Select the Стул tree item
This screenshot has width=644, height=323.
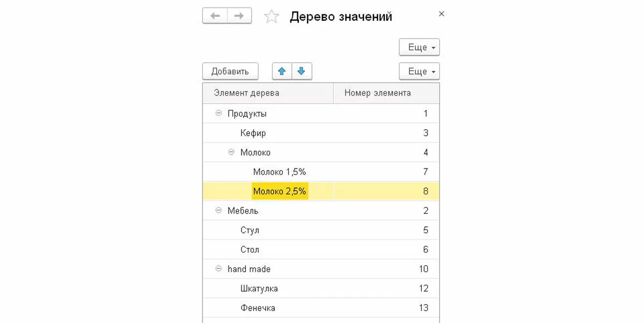250,230
